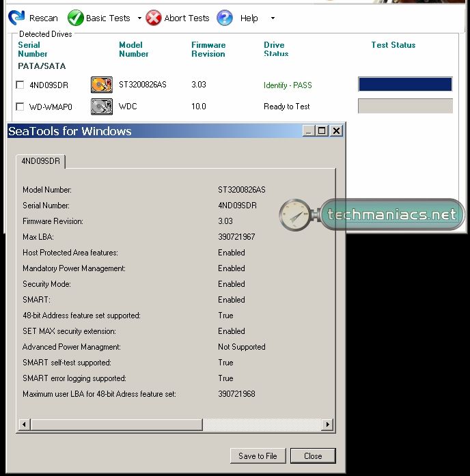This screenshot has width=470, height=476.
Task: Click the horizontal scrollbar left arrow
Action: point(25,424)
